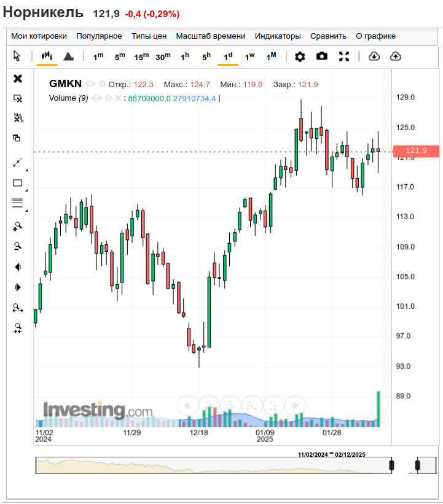The width and height of the screenshot is (443, 504).
Task: Select the trend line drawing tool
Action: pyautogui.click(x=17, y=162)
